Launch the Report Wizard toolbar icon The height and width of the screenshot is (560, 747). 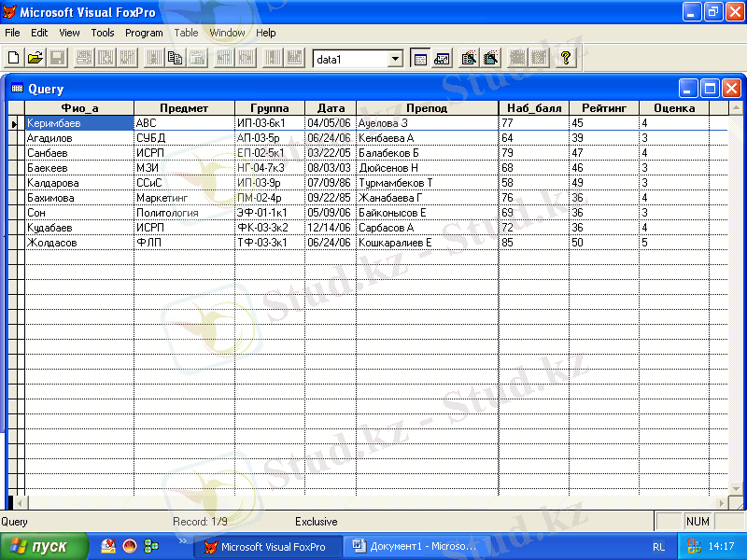click(x=490, y=58)
